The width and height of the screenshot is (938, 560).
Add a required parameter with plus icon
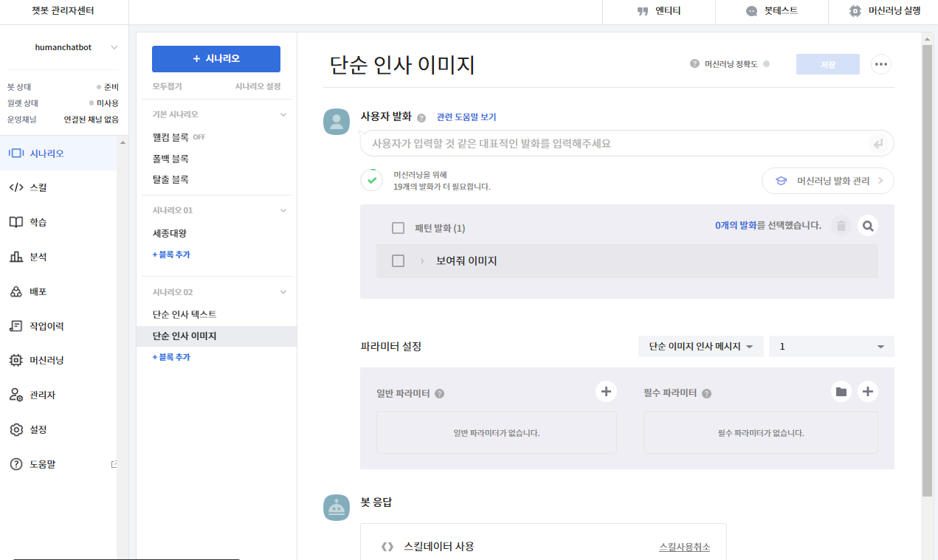[868, 392]
